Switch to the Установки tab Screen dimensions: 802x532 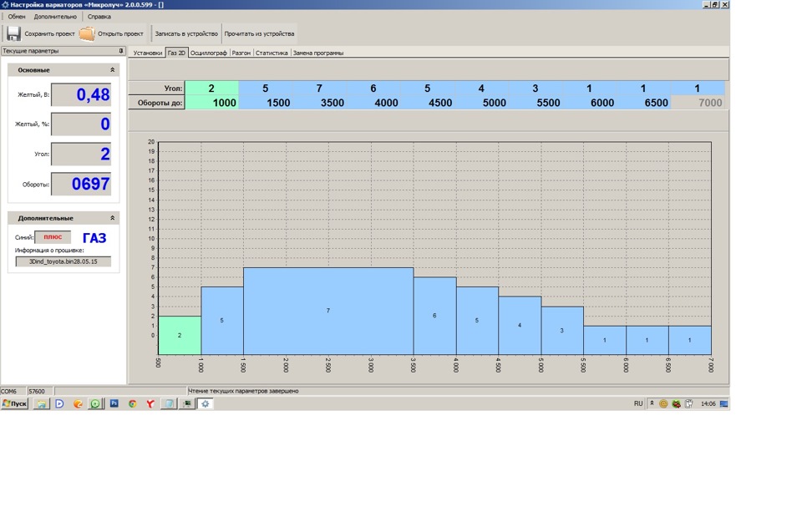coord(147,53)
